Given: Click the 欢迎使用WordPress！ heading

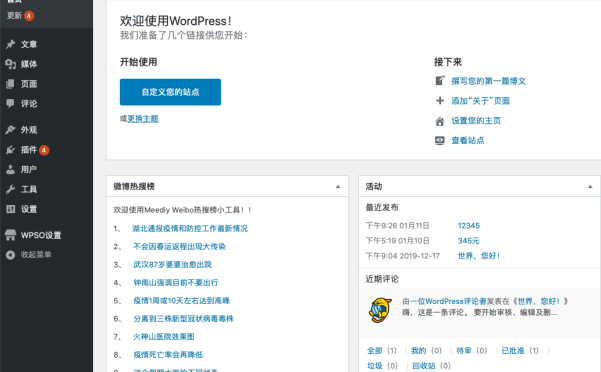Looking at the screenshot, I should click(176, 21).
